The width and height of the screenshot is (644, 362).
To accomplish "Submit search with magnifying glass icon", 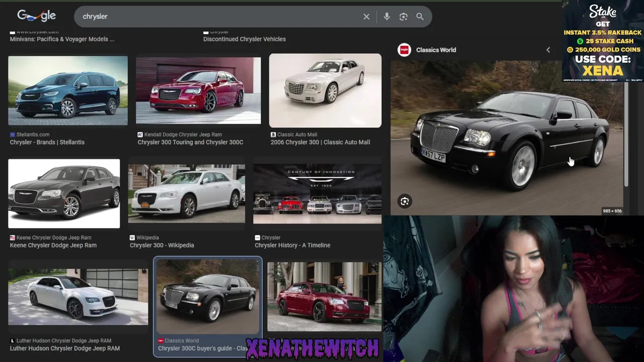I will click(420, 17).
